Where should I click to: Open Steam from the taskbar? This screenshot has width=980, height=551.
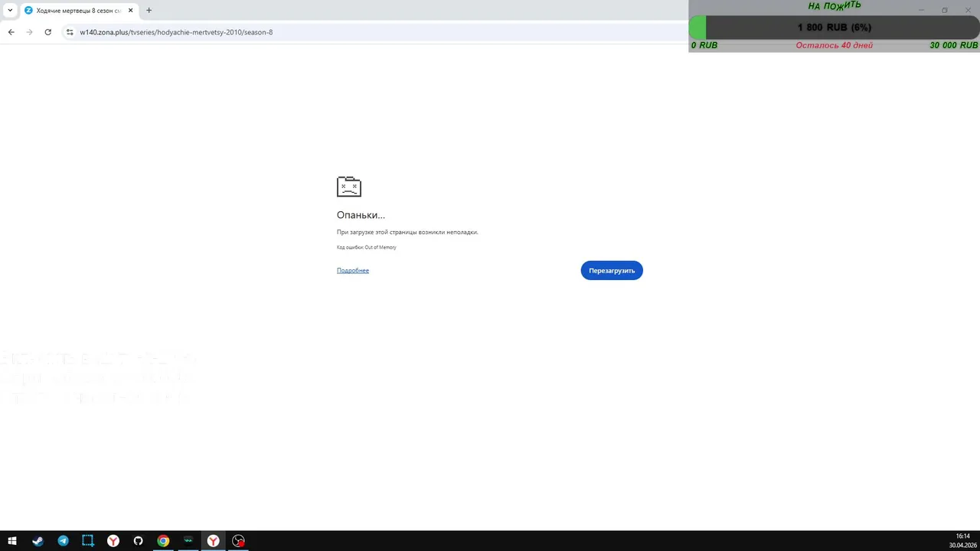tap(38, 541)
